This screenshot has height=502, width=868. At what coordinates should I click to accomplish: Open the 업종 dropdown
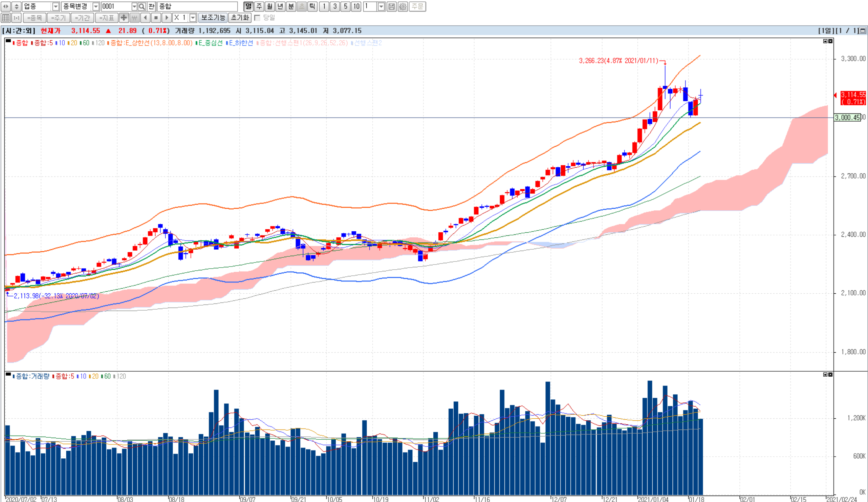click(x=56, y=6)
